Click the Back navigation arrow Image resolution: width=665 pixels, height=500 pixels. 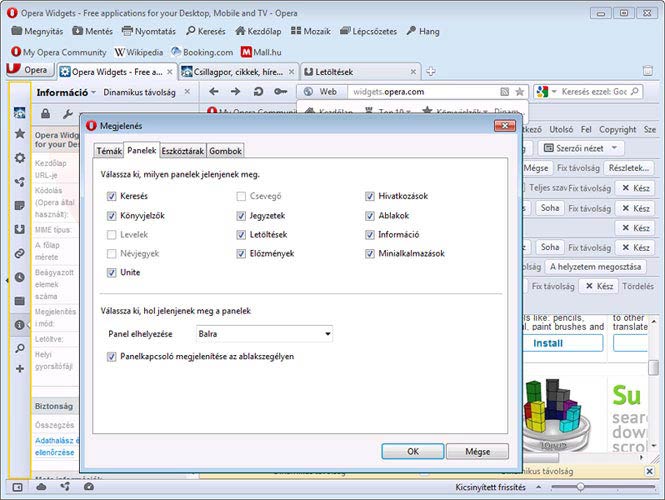[214, 92]
